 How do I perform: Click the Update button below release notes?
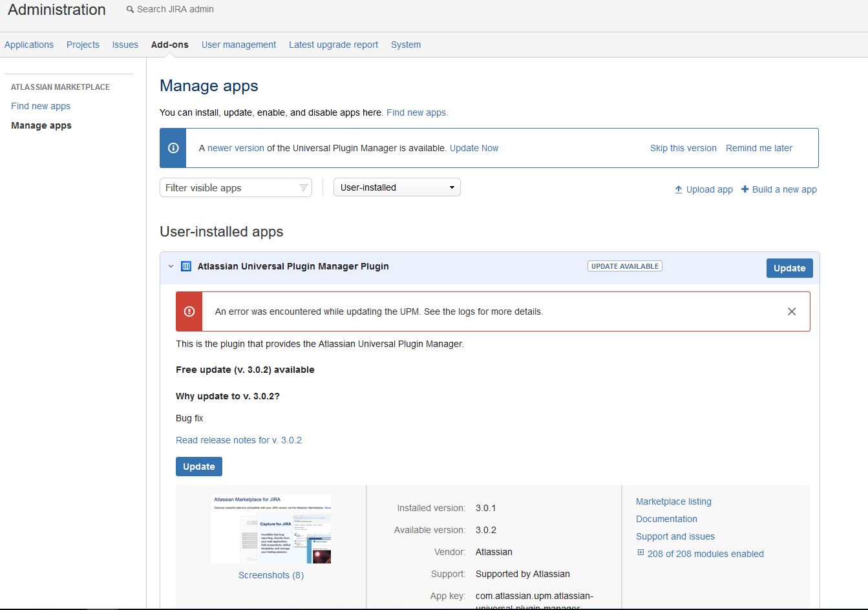pos(199,467)
